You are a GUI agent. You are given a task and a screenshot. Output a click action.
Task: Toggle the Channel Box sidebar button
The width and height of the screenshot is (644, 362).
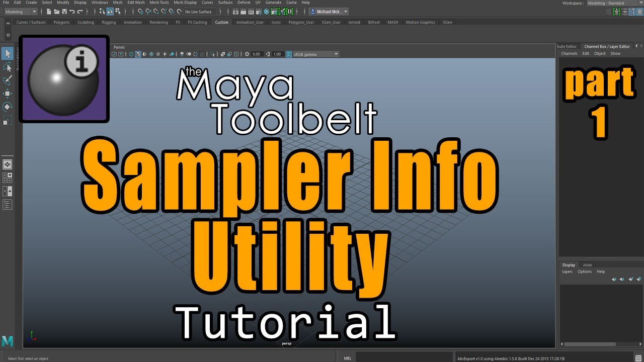pos(640,12)
